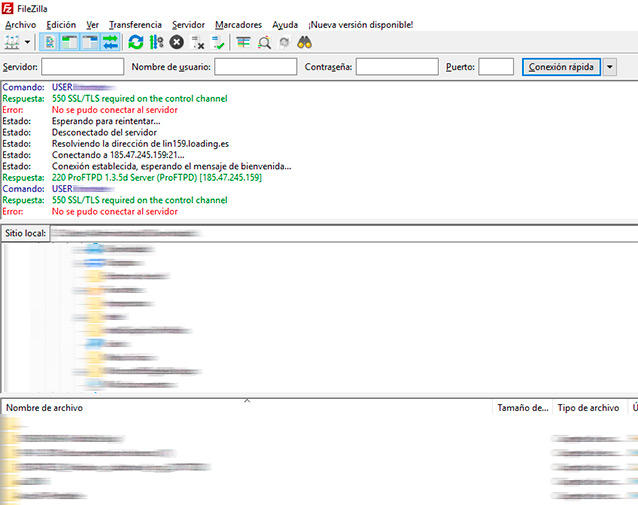Screen dimensions: 638x505
Task: Open the Site Manager icon
Action: [x=12, y=42]
